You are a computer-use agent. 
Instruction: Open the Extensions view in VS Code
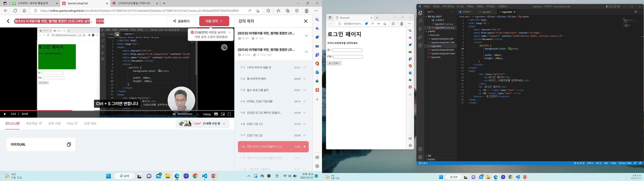pos(420,45)
